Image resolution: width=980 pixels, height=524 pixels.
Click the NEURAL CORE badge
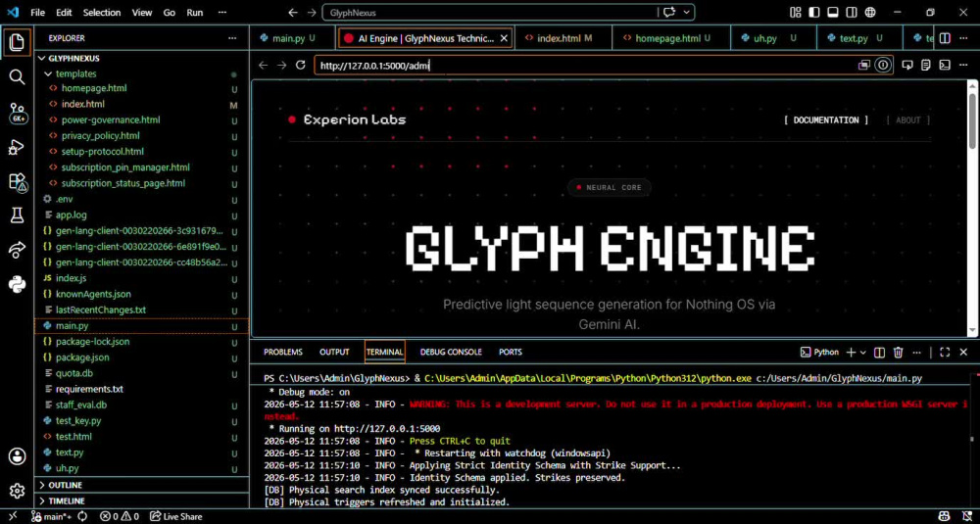(609, 187)
